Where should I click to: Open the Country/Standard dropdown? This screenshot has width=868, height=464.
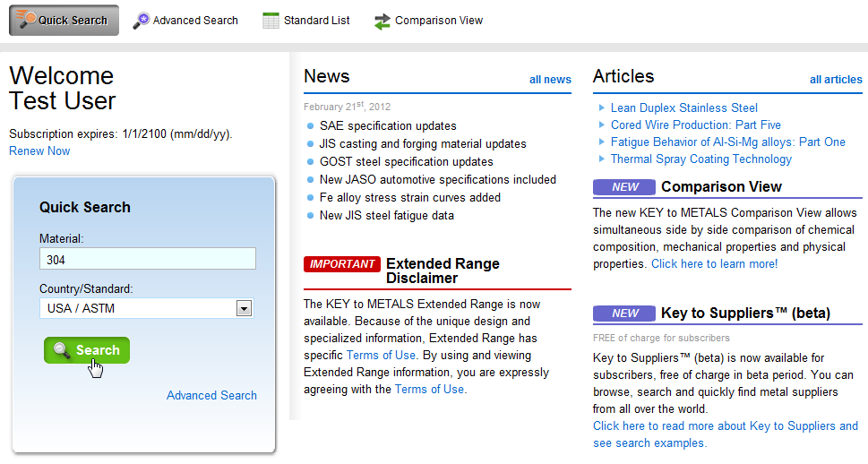147,308
